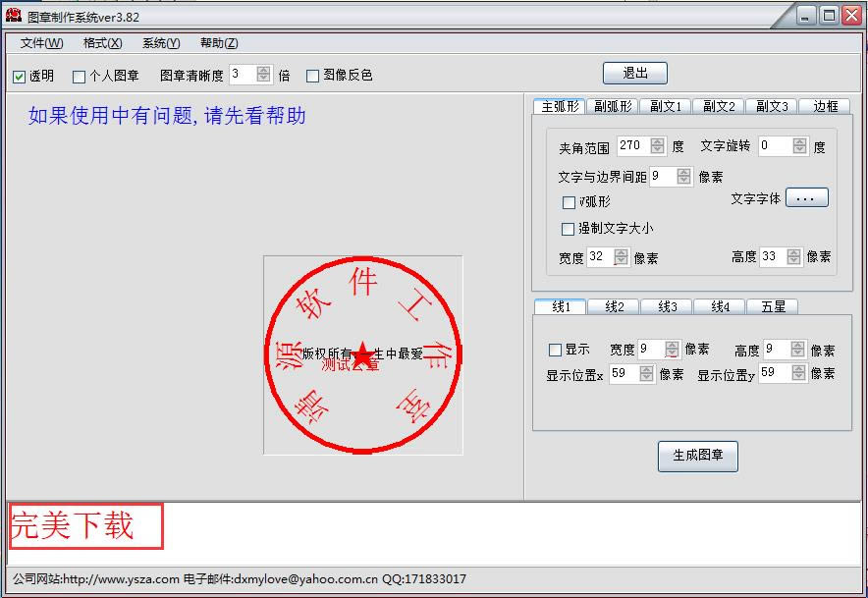
Task: Switch to the 边框 tab
Action: (x=825, y=106)
